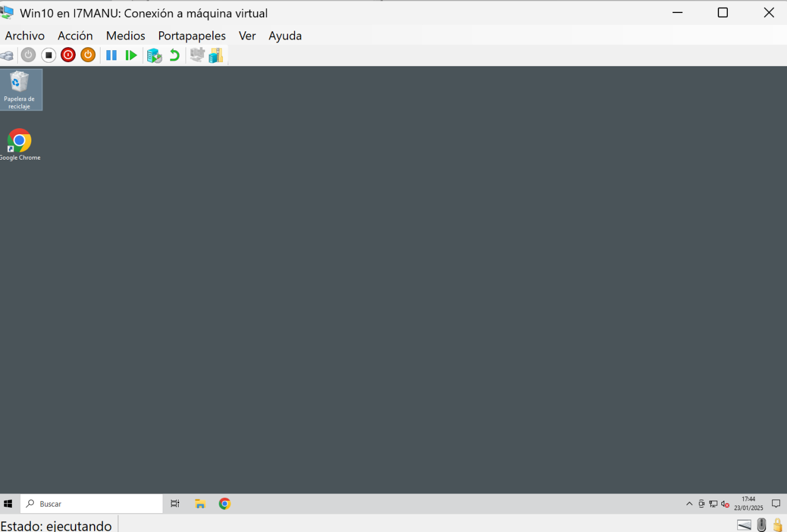The height and width of the screenshot is (532, 787).
Task: Open the Ayuda menu
Action: [285, 36]
